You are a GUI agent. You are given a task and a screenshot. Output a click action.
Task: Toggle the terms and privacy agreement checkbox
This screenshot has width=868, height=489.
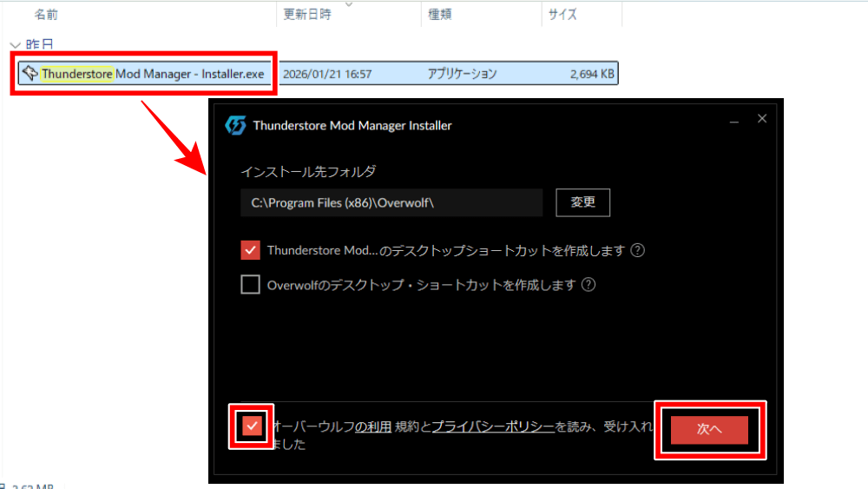[252, 426]
